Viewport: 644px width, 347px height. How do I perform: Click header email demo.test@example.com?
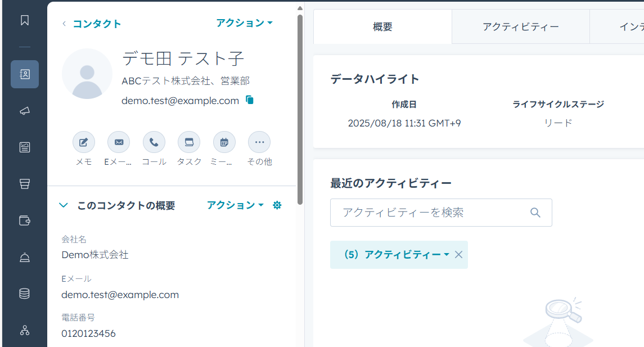(181, 101)
